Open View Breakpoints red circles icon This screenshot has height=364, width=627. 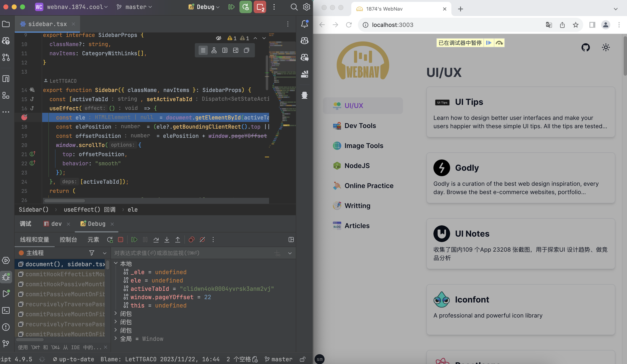click(191, 240)
